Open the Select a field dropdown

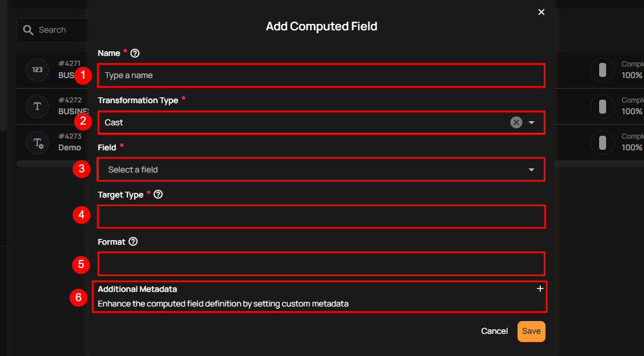(321, 170)
